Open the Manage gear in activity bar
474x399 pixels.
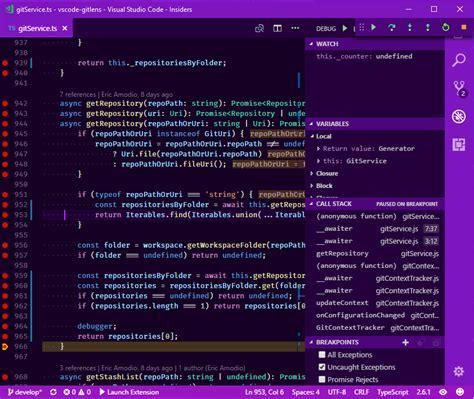pos(459,371)
